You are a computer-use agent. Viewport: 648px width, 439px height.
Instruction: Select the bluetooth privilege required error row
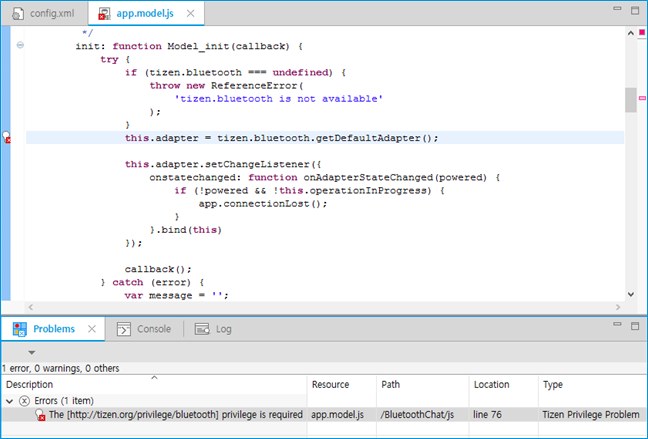[x=176, y=413]
